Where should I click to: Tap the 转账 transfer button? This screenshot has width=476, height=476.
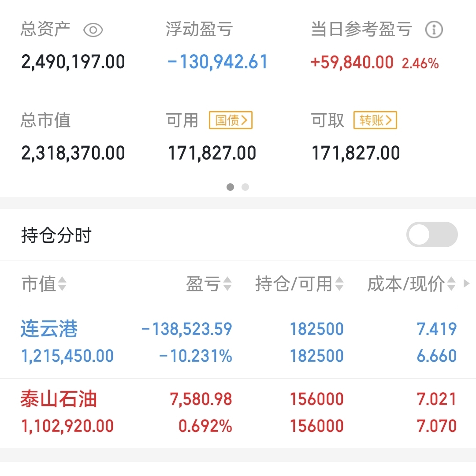tap(375, 120)
